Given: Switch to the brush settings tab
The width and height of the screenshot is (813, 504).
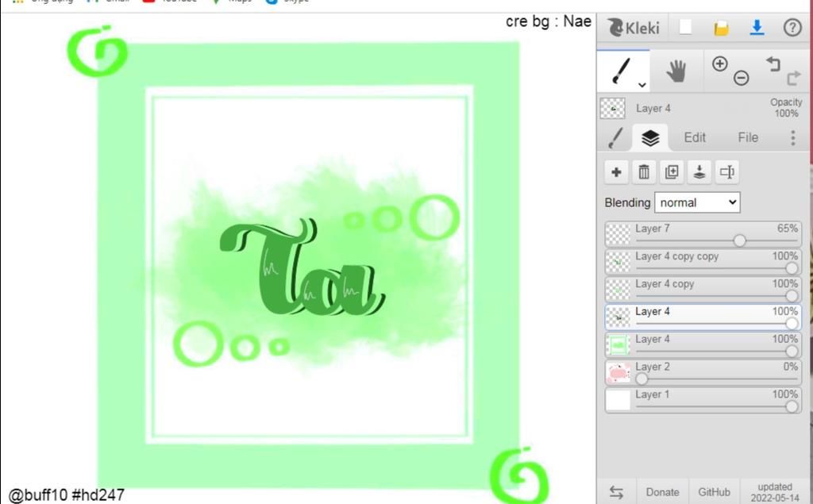Looking at the screenshot, I should [615, 138].
